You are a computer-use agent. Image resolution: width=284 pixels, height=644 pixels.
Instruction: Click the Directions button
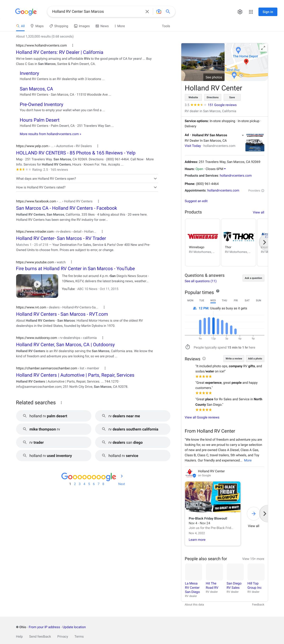tap(212, 98)
